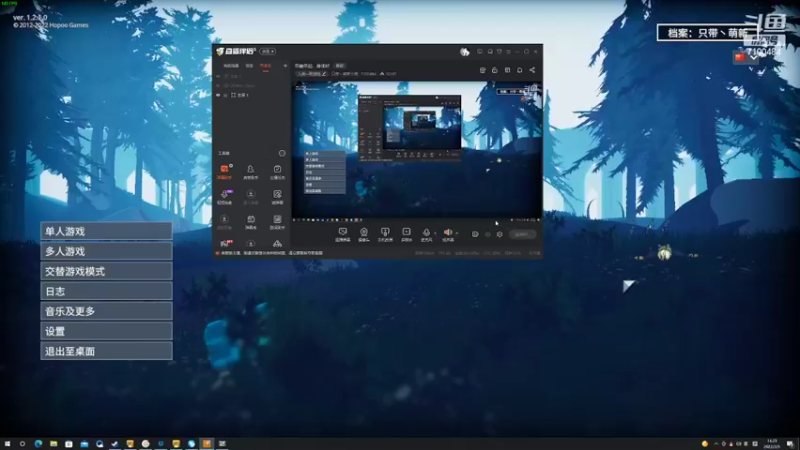Click the phone screen-cast icon in bottom toolbar
Screen dimensions: 800x450
tap(385, 234)
